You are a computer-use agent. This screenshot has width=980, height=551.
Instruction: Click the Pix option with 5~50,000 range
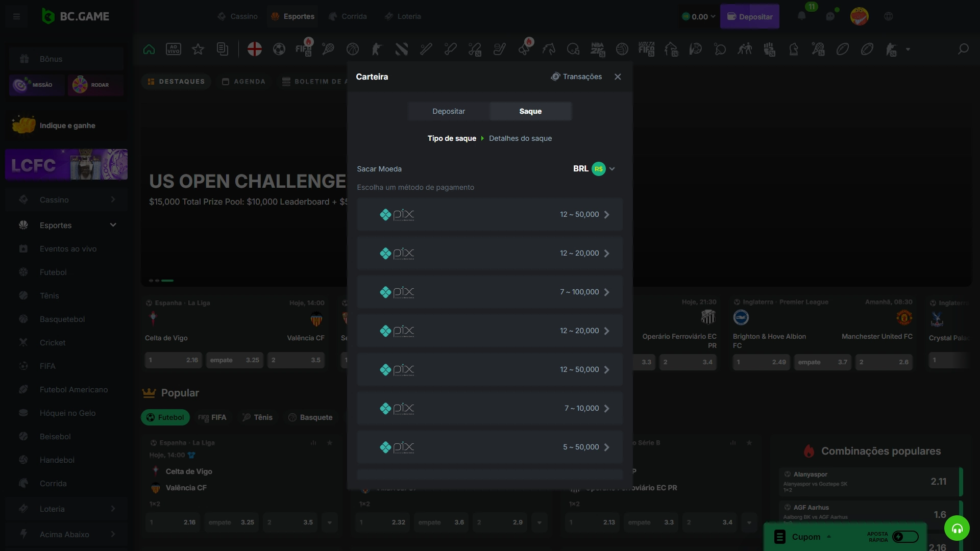point(490,446)
